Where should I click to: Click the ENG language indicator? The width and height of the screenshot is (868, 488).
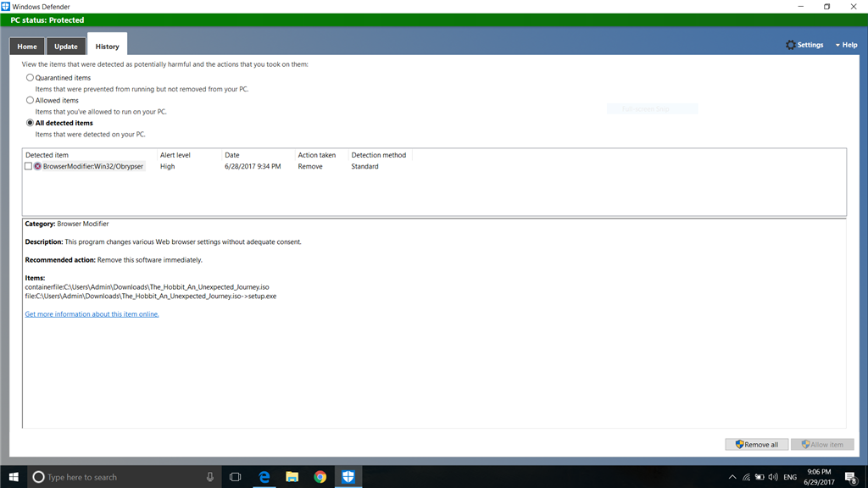tap(790, 477)
